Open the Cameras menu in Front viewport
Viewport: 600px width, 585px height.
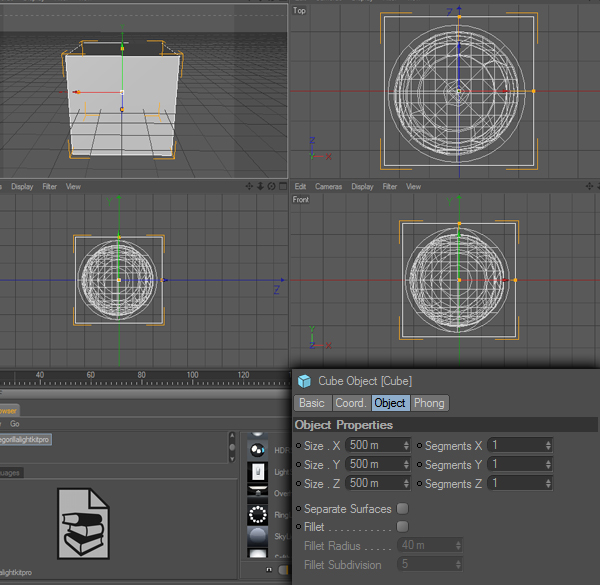click(328, 186)
